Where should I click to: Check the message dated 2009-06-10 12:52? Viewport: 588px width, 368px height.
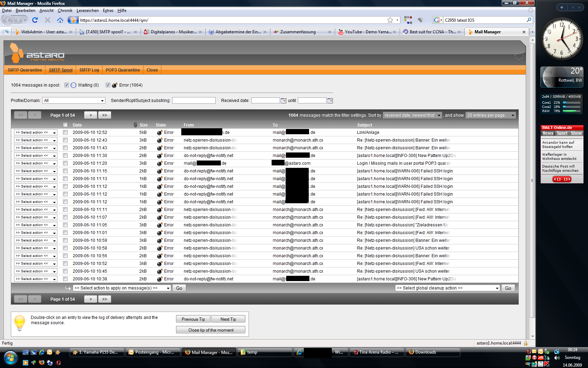click(x=65, y=132)
